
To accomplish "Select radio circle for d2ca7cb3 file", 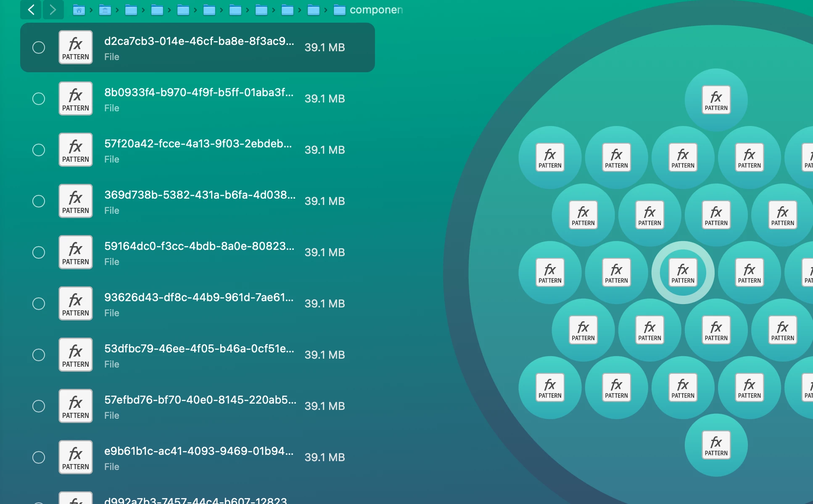I will click(39, 47).
